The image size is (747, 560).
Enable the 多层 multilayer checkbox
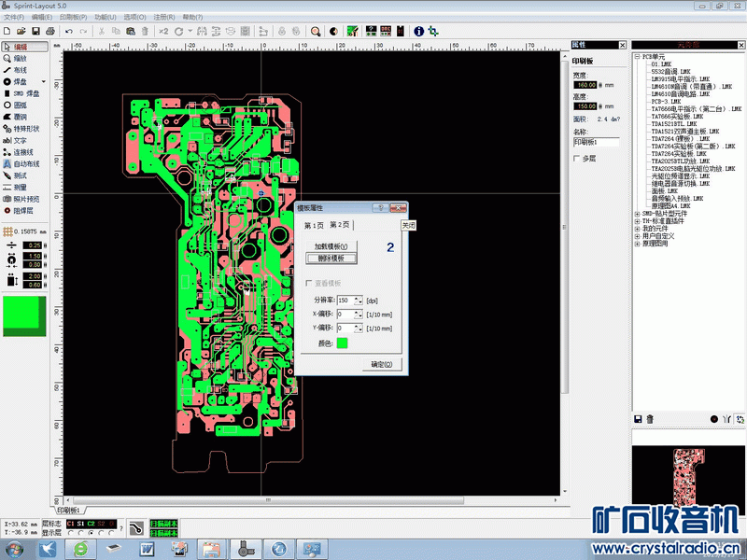(x=577, y=159)
